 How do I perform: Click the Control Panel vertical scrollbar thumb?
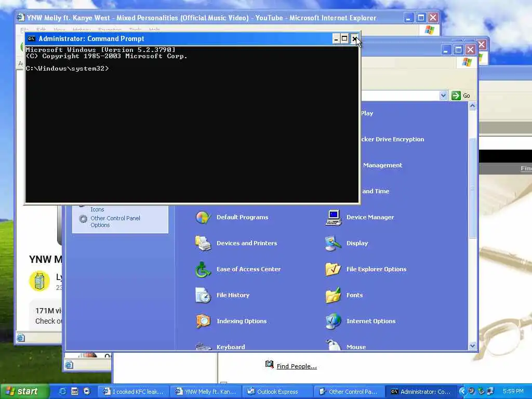(x=472, y=188)
